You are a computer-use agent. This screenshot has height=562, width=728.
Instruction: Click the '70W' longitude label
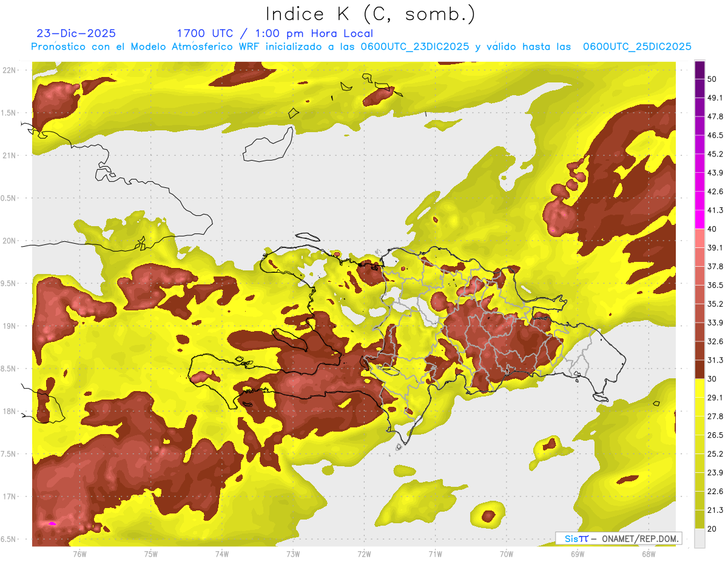(x=507, y=554)
